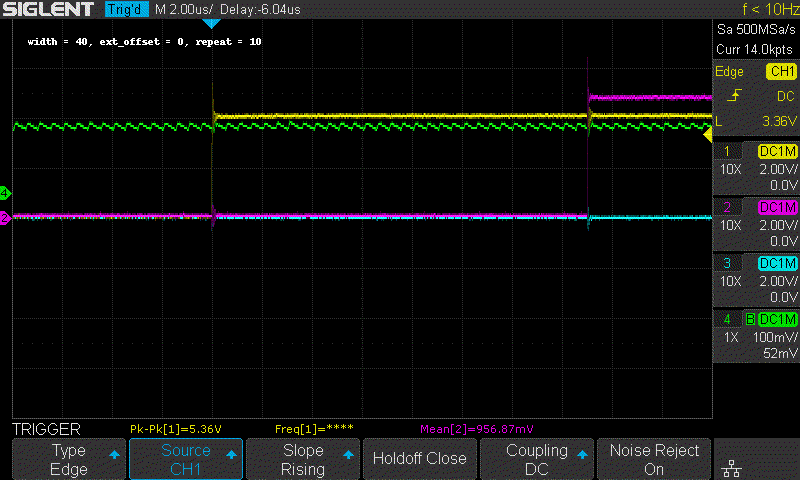This screenshot has height=480, width=800.
Task: Click the blue trigger position marker at top
Action: point(211,23)
